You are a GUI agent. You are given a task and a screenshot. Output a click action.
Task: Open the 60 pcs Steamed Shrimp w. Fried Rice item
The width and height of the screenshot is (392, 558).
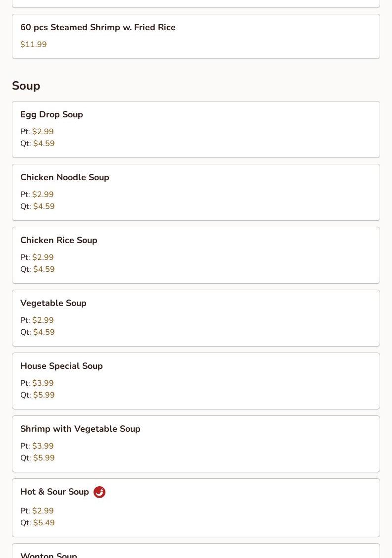[x=98, y=28]
